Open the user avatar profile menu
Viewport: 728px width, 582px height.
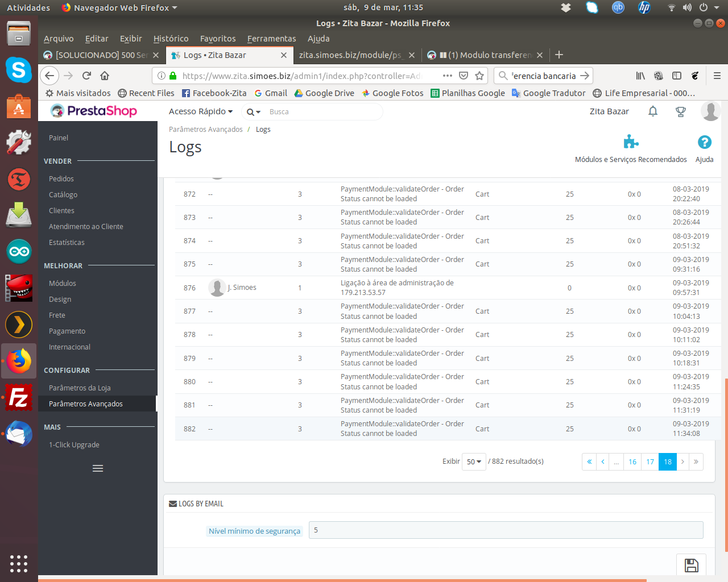click(x=710, y=111)
